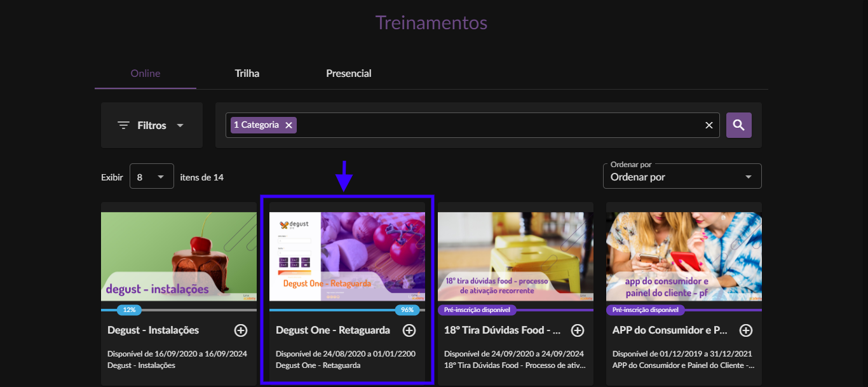Click plus icon on Degust One - Retaguarda
Image resolution: width=868 pixels, height=387 pixels.
click(x=409, y=330)
